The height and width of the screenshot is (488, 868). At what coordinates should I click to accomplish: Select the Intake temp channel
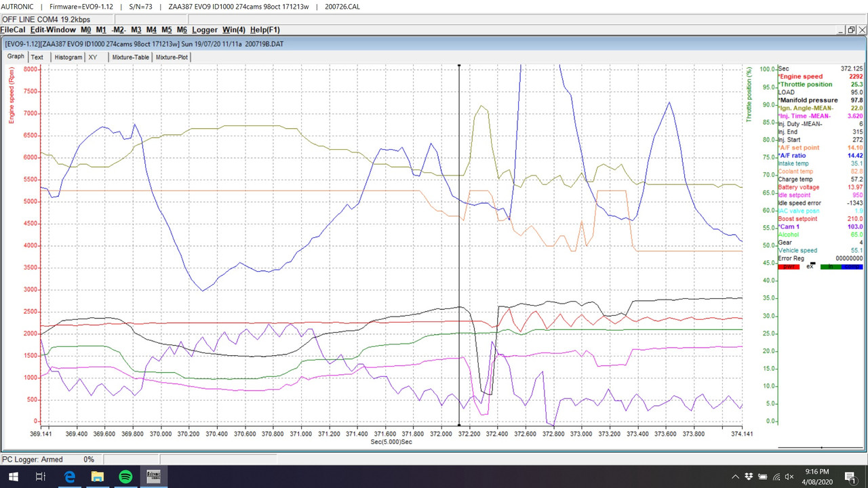point(820,163)
